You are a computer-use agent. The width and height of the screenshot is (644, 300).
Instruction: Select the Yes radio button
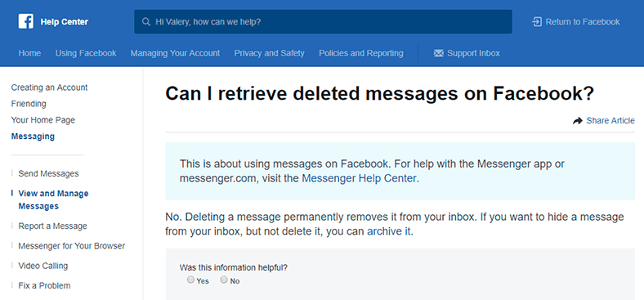[x=190, y=280]
